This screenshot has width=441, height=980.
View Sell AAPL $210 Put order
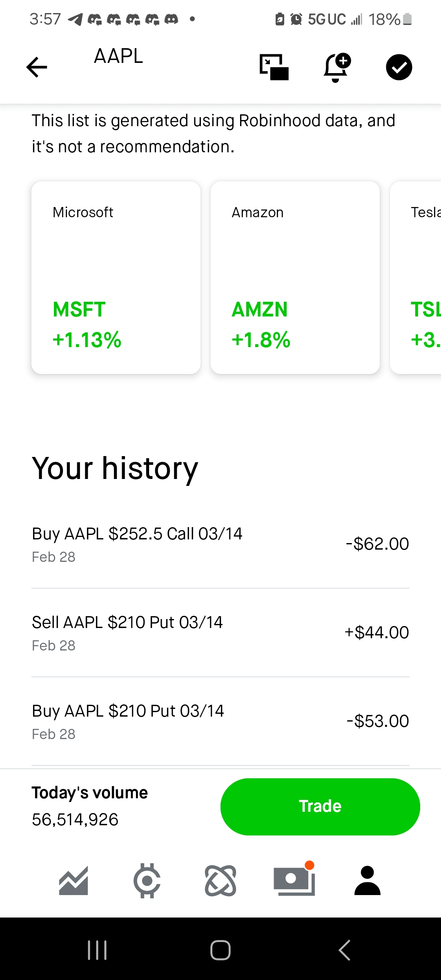coord(220,633)
